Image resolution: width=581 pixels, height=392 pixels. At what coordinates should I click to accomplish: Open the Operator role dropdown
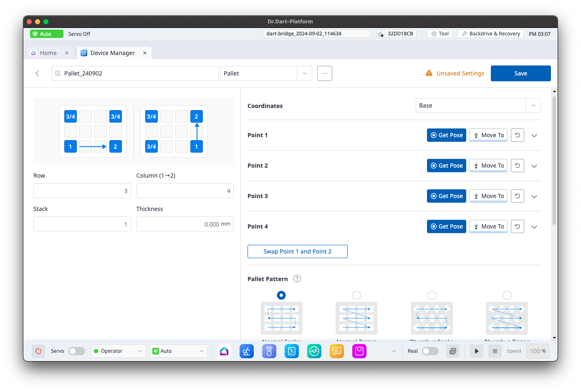point(118,351)
